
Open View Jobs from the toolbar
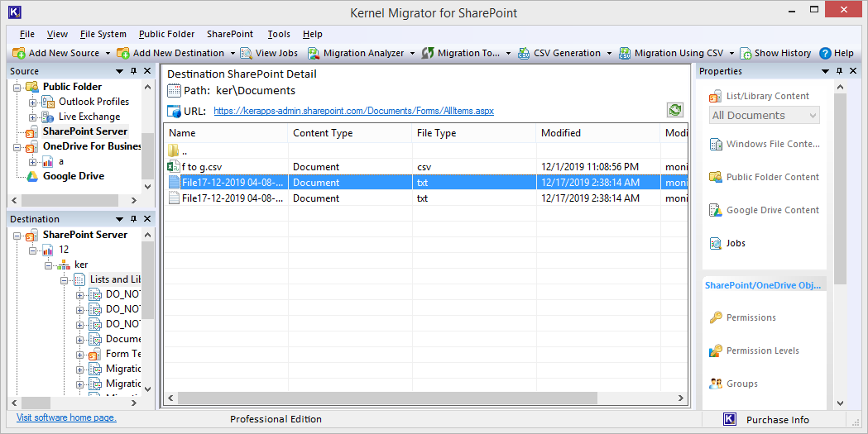(270, 53)
